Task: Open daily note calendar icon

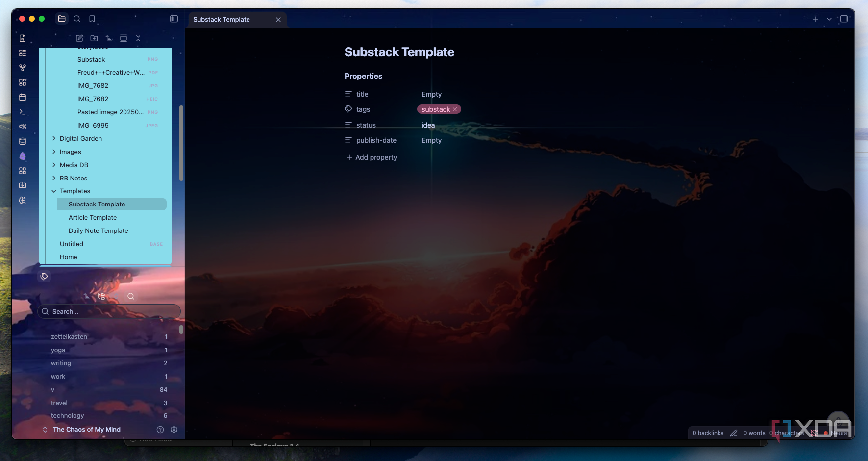Action: pos(23,97)
